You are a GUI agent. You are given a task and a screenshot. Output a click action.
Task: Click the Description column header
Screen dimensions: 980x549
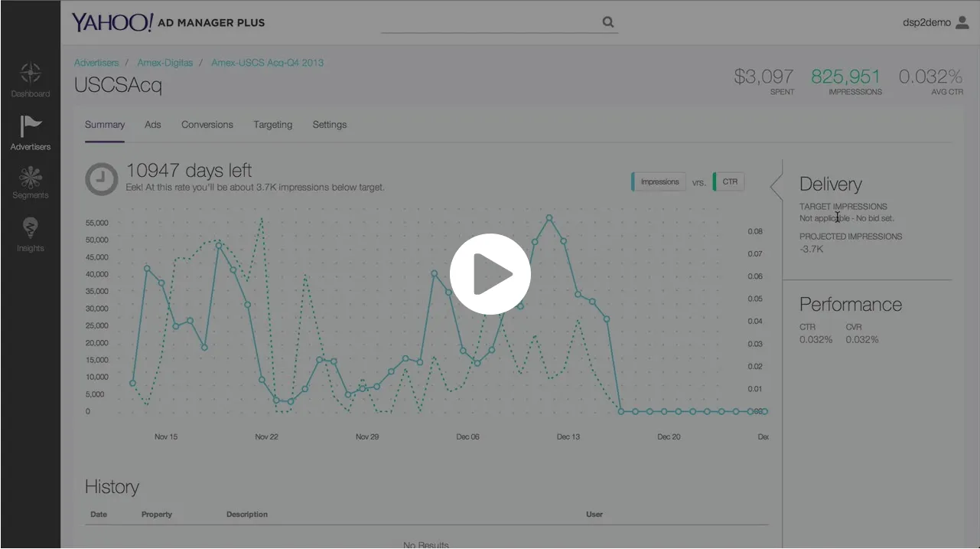pos(247,515)
